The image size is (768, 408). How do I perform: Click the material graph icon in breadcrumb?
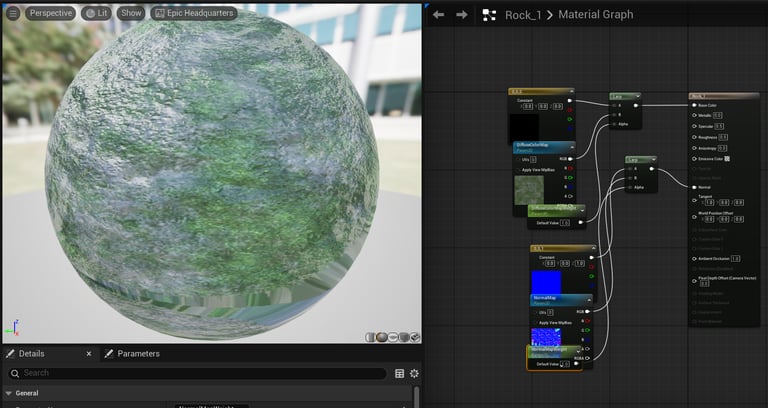click(x=489, y=15)
